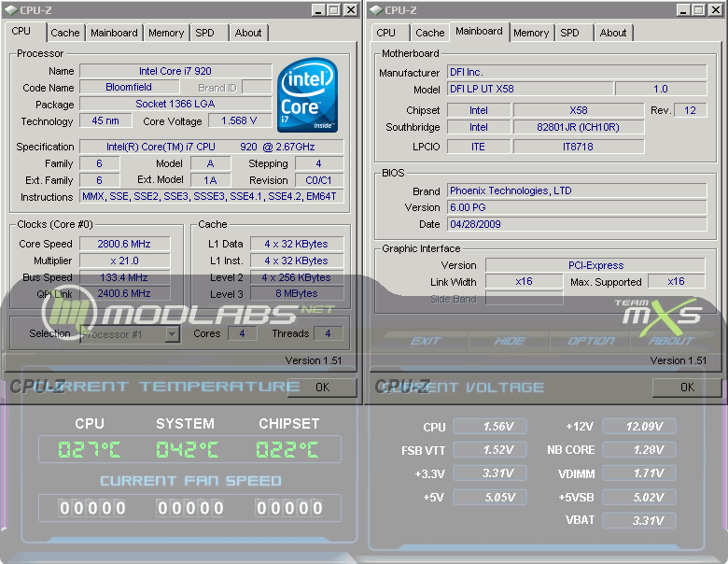728x564 pixels.
Task: Click the Specification field text
Action: coord(211,147)
